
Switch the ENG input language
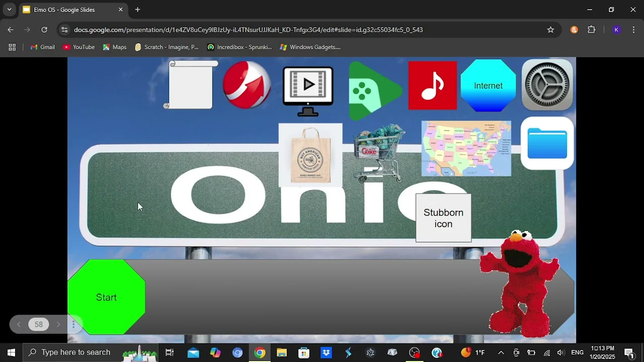578,352
